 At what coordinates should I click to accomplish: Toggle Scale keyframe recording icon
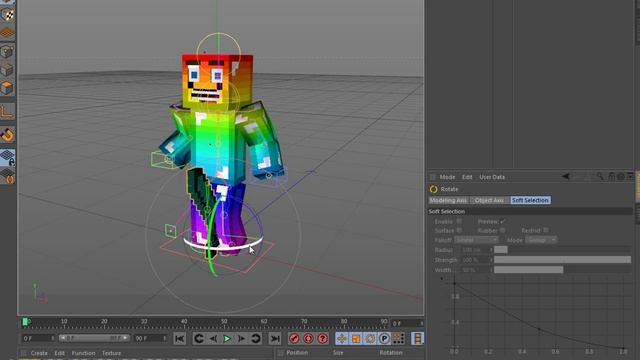coord(356,338)
